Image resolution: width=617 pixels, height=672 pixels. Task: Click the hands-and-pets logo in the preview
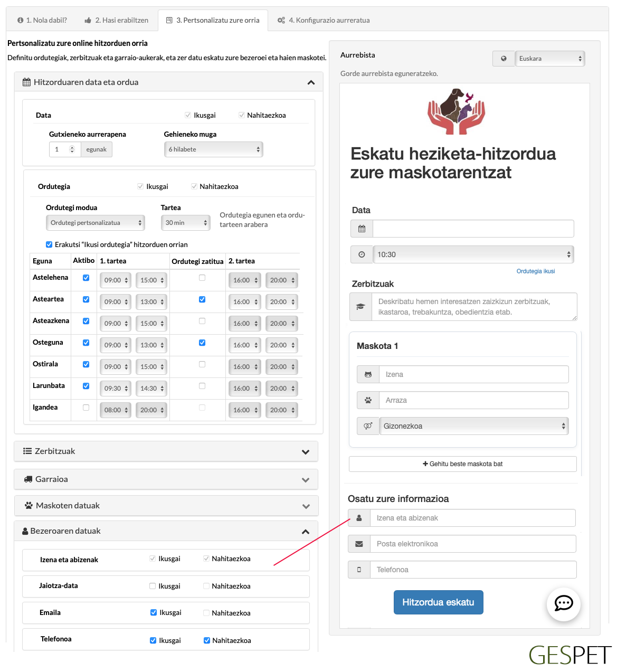[x=457, y=111]
